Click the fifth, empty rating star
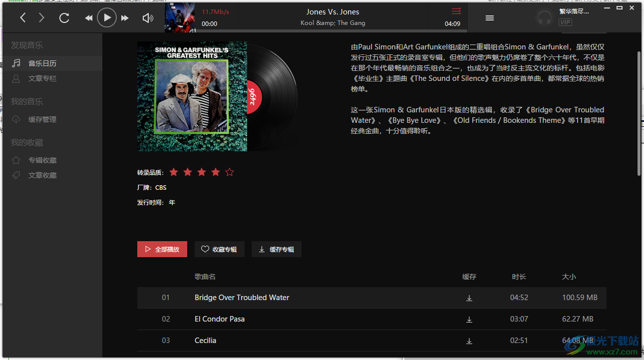The image size is (644, 360). point(230,172)
